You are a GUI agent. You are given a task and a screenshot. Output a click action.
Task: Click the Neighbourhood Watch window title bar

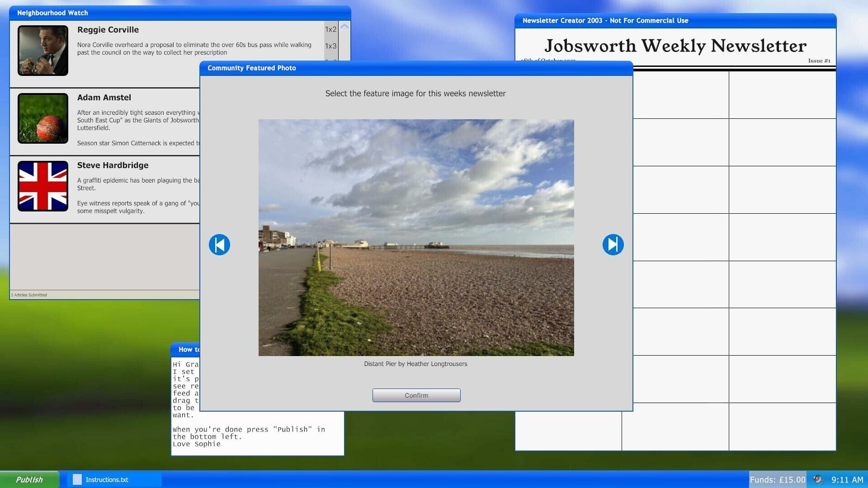pyautogui.click(x=180, y=13)
